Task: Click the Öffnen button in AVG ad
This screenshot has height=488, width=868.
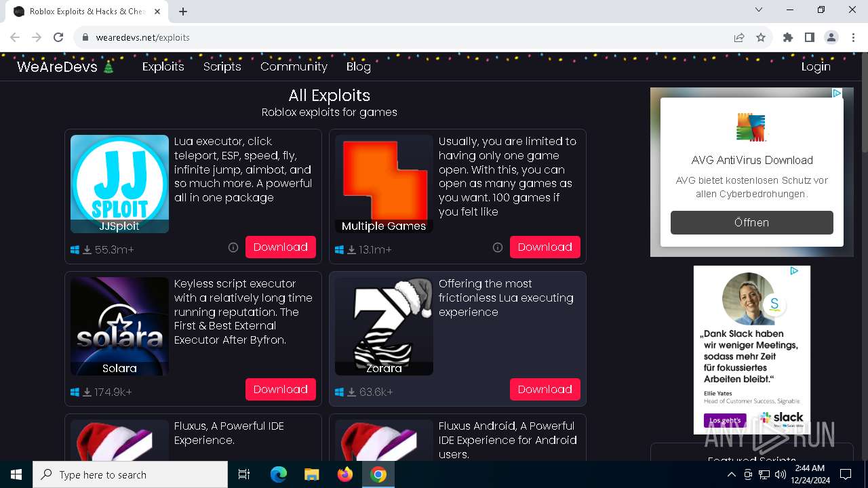Action: (752, 222)
